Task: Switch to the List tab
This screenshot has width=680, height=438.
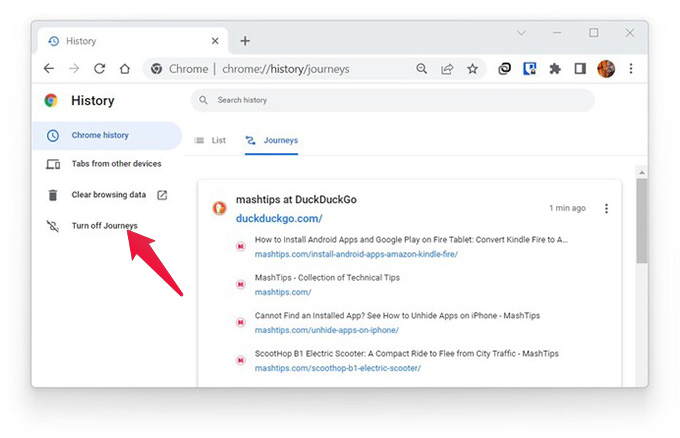Action: [x=211, y=141]
